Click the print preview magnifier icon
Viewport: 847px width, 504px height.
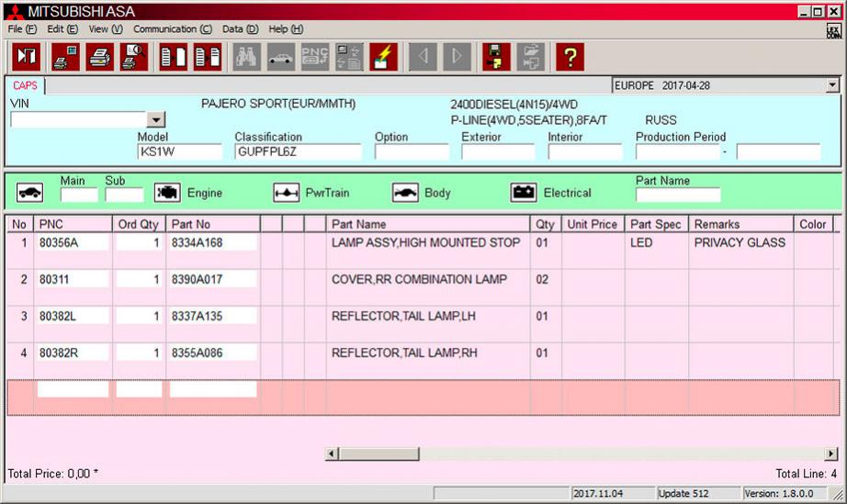coord(134,57)
